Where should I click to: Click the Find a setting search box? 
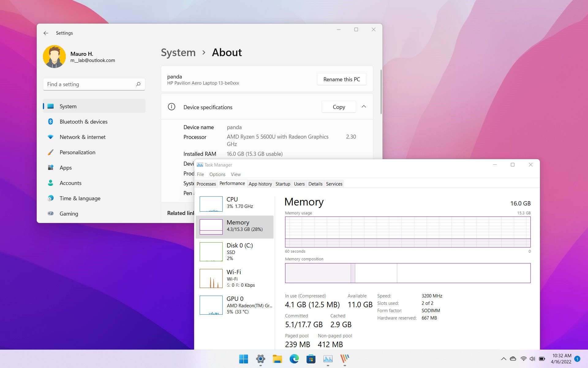pos(94,84)
